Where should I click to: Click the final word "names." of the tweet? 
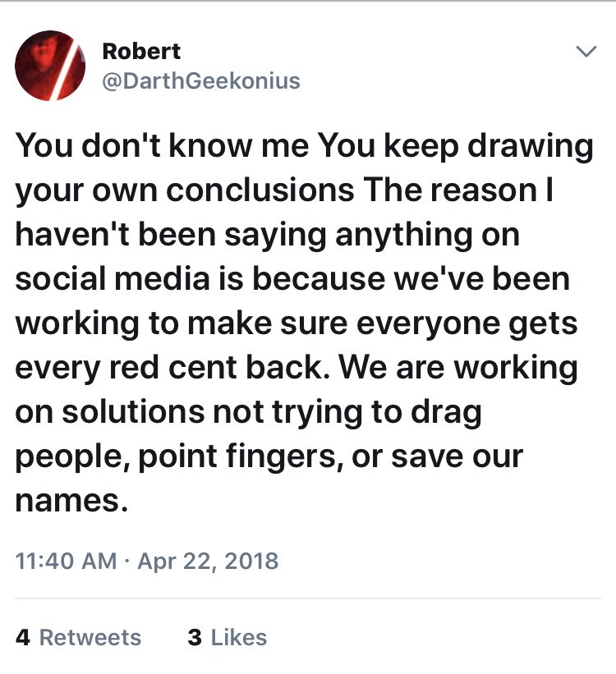coord(72,502)
